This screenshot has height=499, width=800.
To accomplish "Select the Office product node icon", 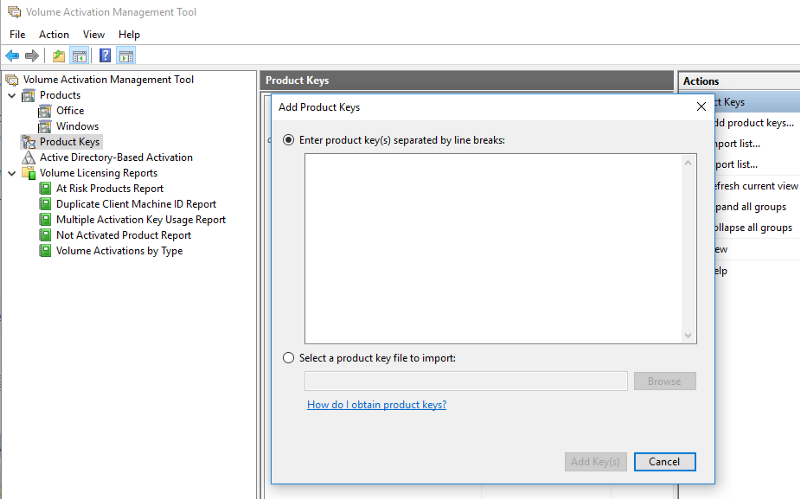I will (45, 111).
